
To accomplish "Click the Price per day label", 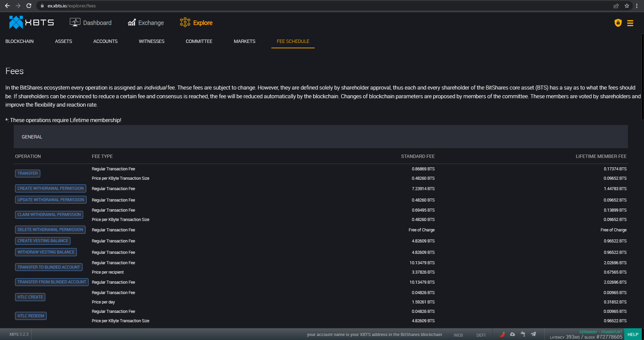I will click(x=103, y=302).
